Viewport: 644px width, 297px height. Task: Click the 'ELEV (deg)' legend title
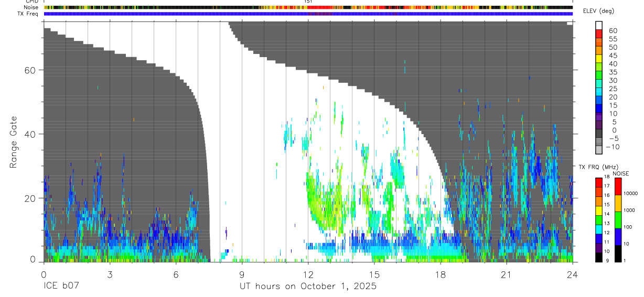coord(599,11)
